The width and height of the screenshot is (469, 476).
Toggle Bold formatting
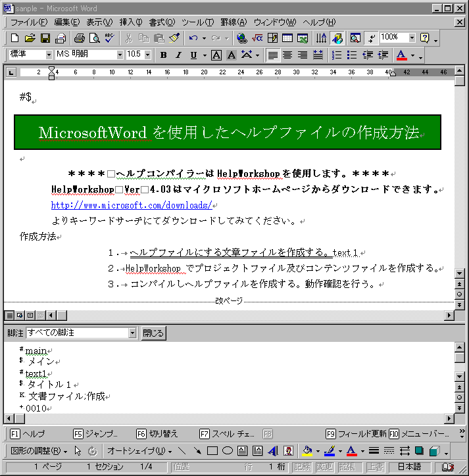click(x=163, y=55)
